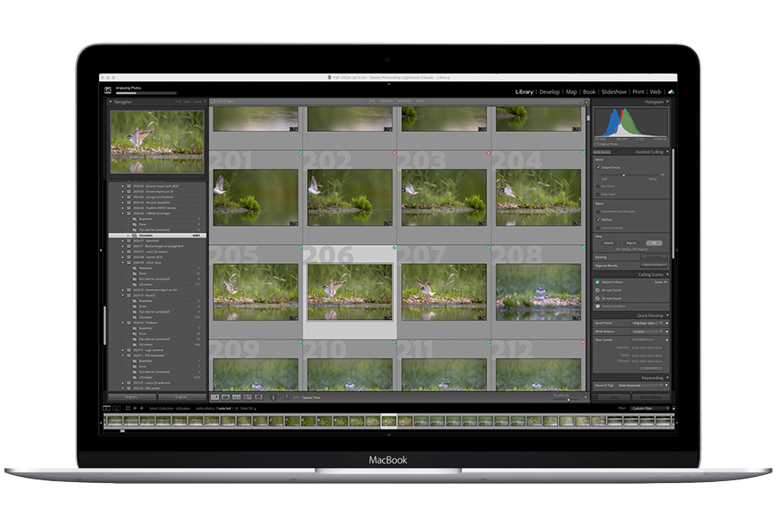Viewport: 777px width, 532px height.
Task: Open Survey view from the toolbar
Action: point(247,397)
